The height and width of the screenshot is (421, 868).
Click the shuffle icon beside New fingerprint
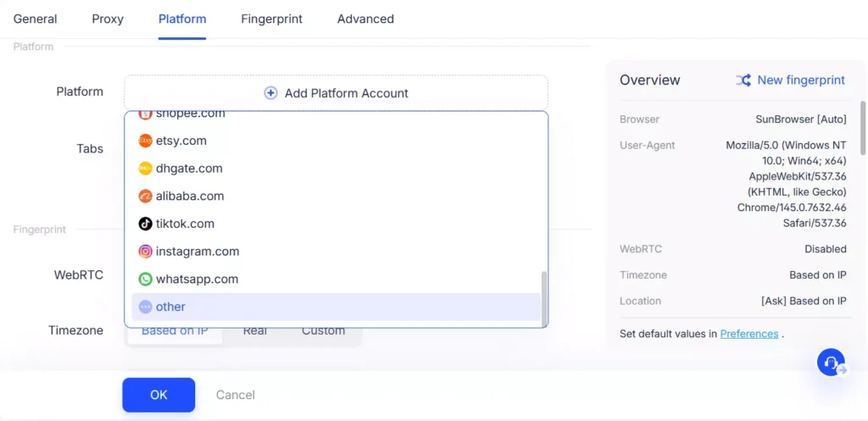click(743, 80)
